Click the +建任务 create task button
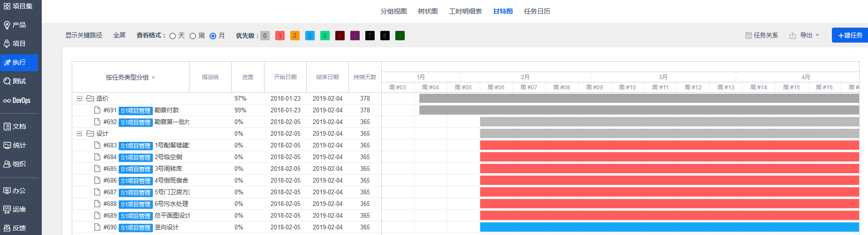This screenshot has height=235, width=868. click(850, 35)
